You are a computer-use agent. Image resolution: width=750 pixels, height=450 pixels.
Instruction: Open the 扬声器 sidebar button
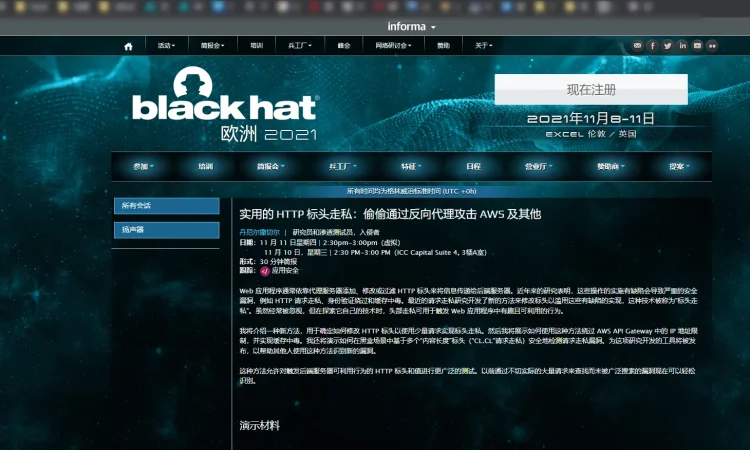point(167,230)
